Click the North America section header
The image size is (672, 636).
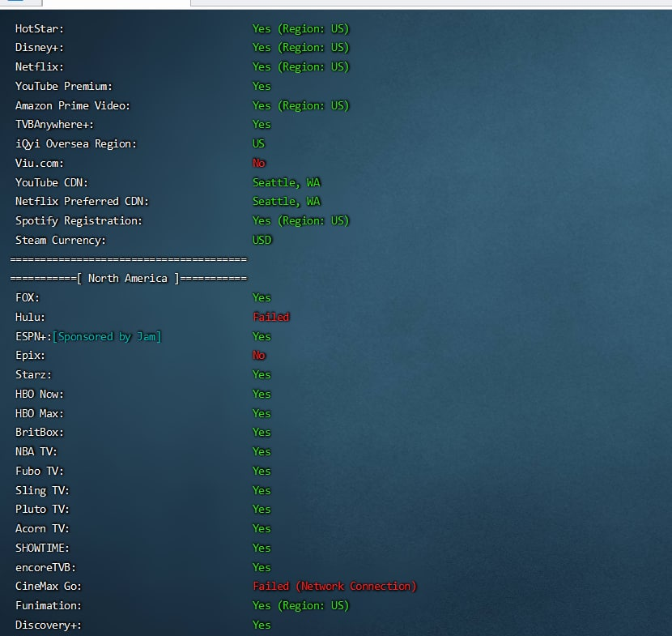(x=129, y=279)
